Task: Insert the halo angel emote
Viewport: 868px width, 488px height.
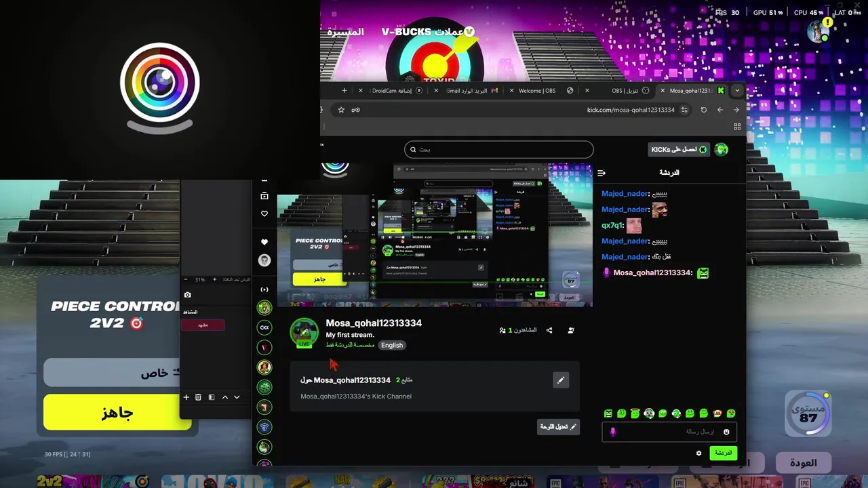Action: [x=635, y=413]
